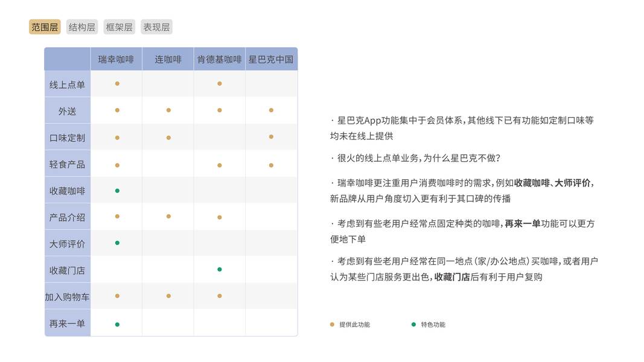This screenshot has width=644, height=362.
Task: Click 连咖啡 dot in 加入购物车 row
Action: [x=168, y=296]
